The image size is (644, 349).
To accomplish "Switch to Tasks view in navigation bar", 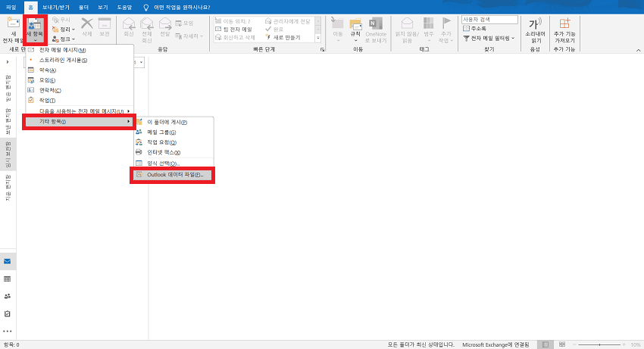I will 8,314.
